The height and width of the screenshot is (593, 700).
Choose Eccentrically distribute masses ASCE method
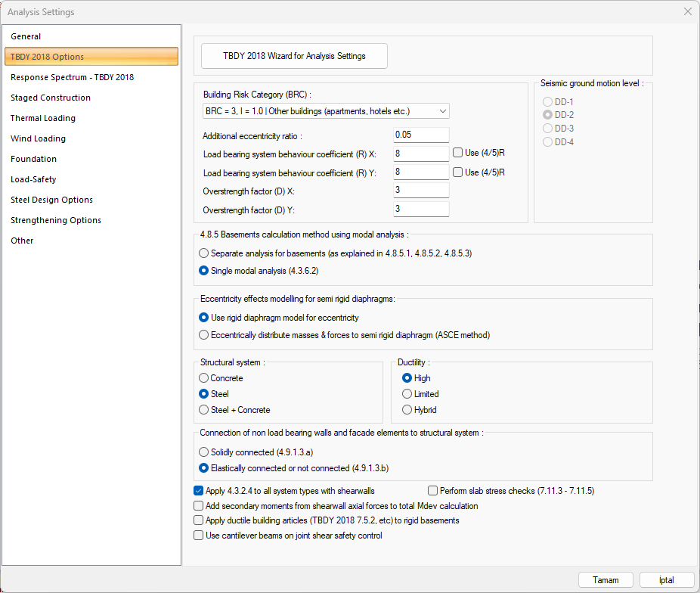204,335
